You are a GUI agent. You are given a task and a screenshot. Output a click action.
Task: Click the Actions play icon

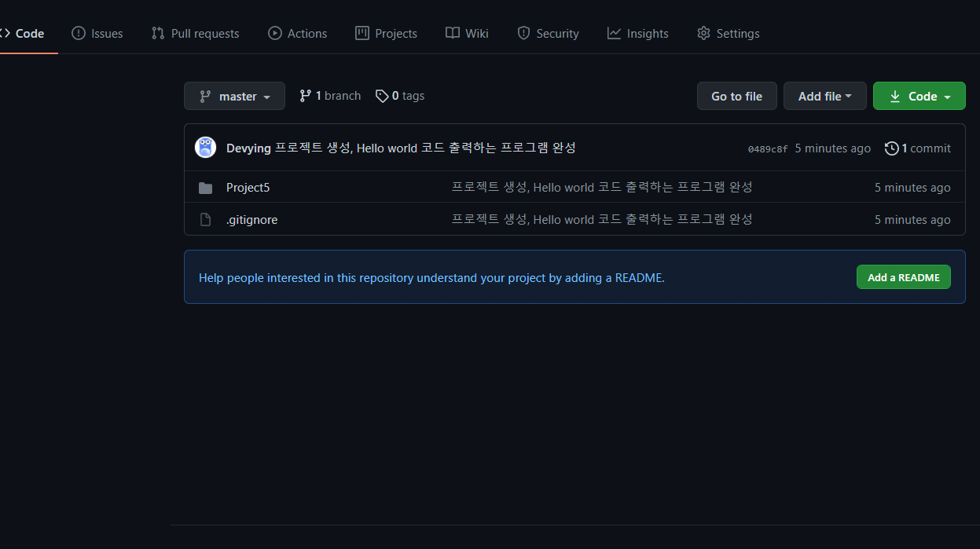point(275,33)
